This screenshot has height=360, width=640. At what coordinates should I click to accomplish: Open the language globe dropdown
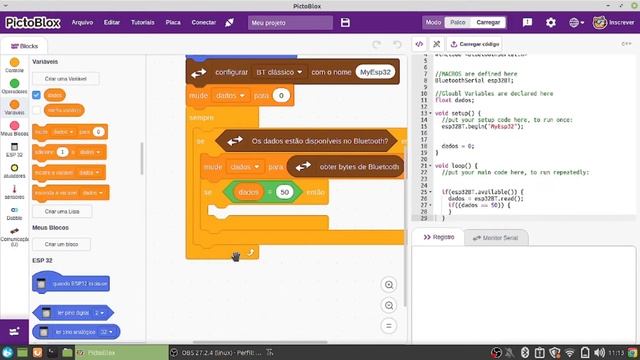point(576,22)
